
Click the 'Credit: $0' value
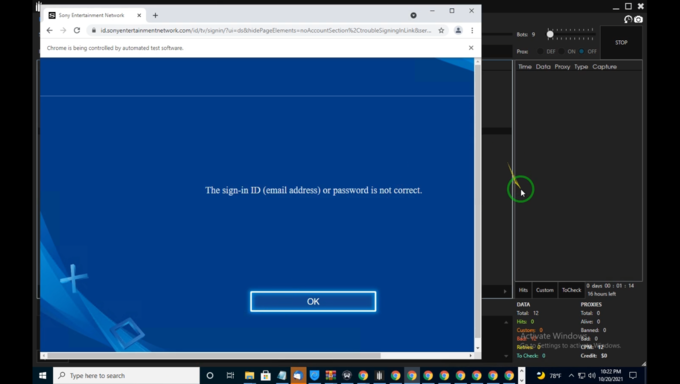coord(594,356)
